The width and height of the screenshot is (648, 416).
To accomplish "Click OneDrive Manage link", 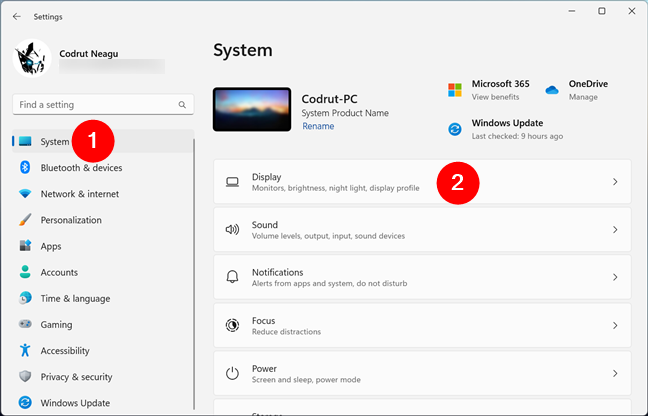I will point(583,97).
